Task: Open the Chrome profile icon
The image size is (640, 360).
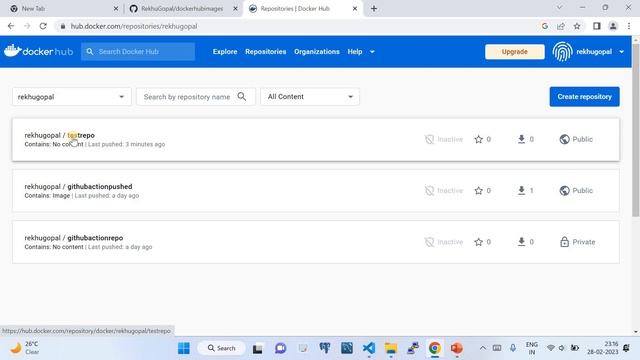Action: pyautogui.click(x=613, y=26)
